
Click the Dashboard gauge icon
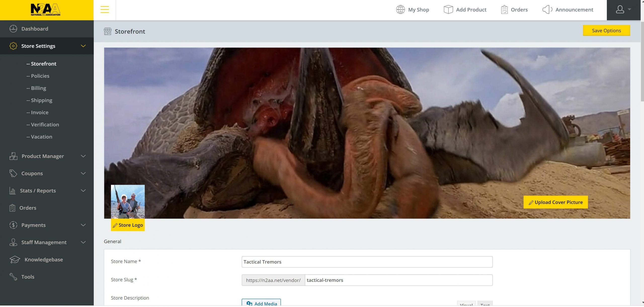click(x=13, y=29)
